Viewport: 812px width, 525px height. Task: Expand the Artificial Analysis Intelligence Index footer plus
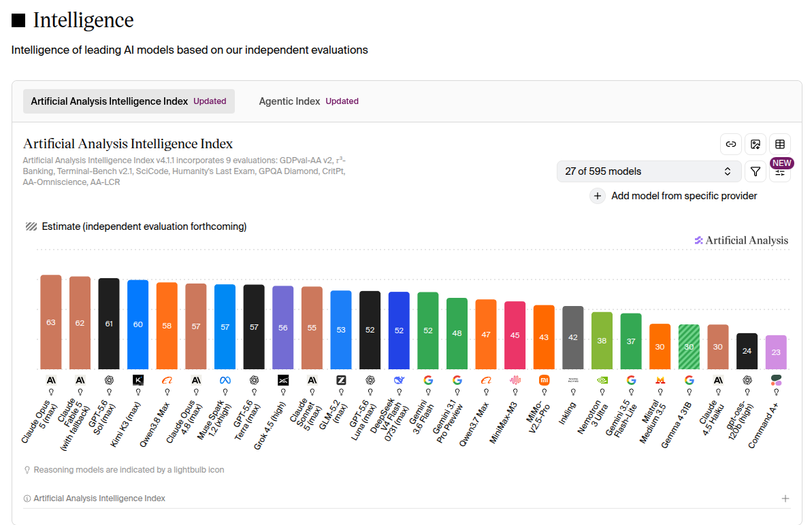click(785, 498)
